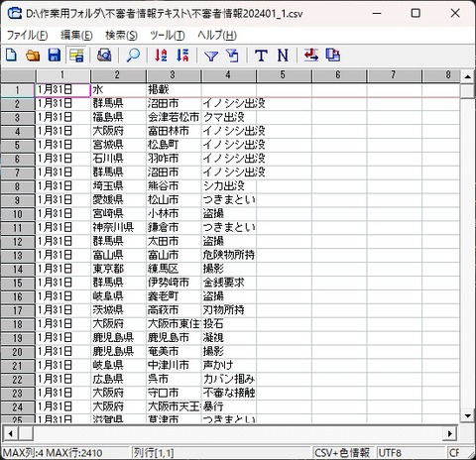Click the copy-to-clipboard toolbar icon
This screenshot has height=460, width=476.
pyautogui.click(x=332, y=56)
